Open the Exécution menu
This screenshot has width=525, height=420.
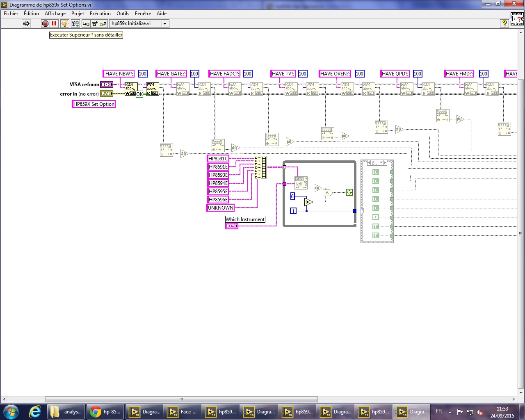tap(100, 14)
